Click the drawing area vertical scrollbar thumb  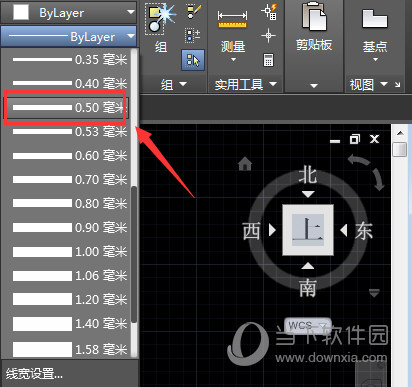[400, 149]
